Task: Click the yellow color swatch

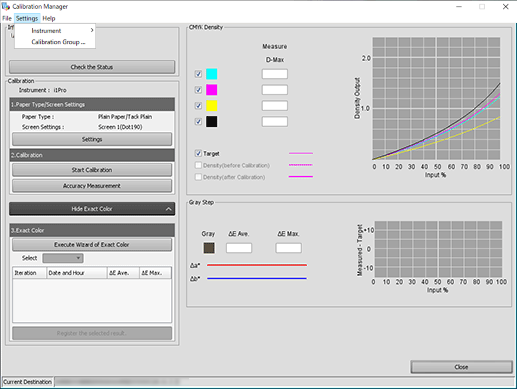Action: [x=211, y=106]
